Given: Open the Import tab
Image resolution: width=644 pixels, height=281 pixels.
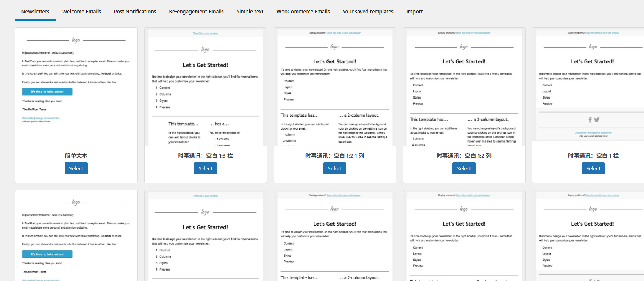Looking at the screenshot, I should point(415,11).
